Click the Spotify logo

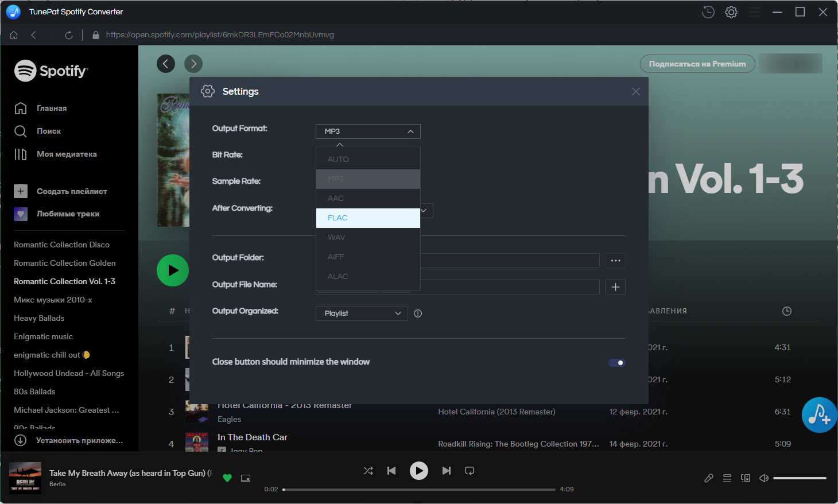tap(51, 71)
